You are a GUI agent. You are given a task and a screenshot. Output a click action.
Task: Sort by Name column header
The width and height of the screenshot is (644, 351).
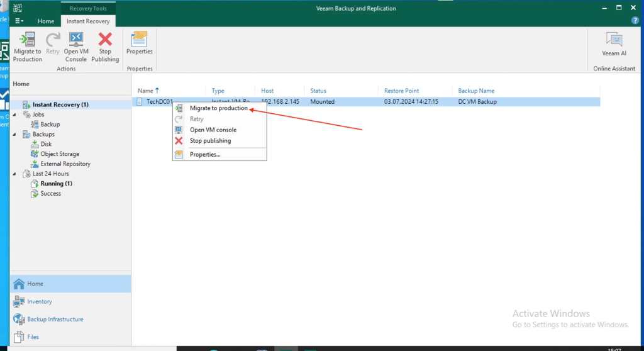(x=145, y=91)
